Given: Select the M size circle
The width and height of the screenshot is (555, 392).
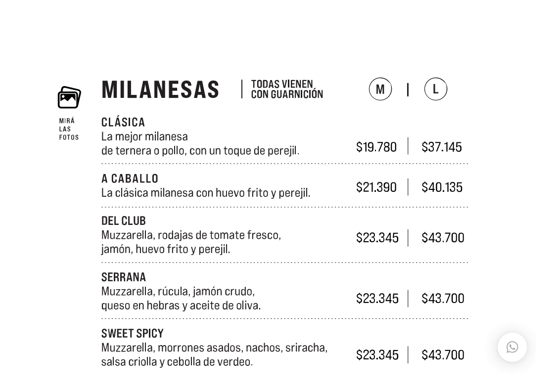Looking at the screenshot, I should [x=380, y=89].
